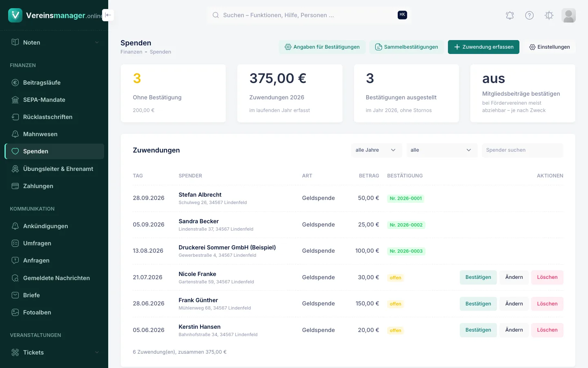Click donor name Druckerei Sommer GmbH (Beispiel)
Viewport: 588px width, 368px height.
click(x=227, y=247)
